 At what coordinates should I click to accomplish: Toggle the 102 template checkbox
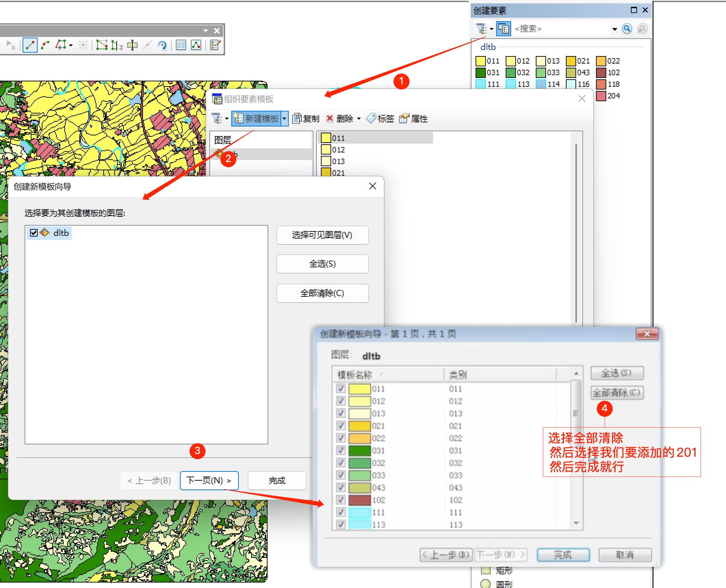click(341, 500)
